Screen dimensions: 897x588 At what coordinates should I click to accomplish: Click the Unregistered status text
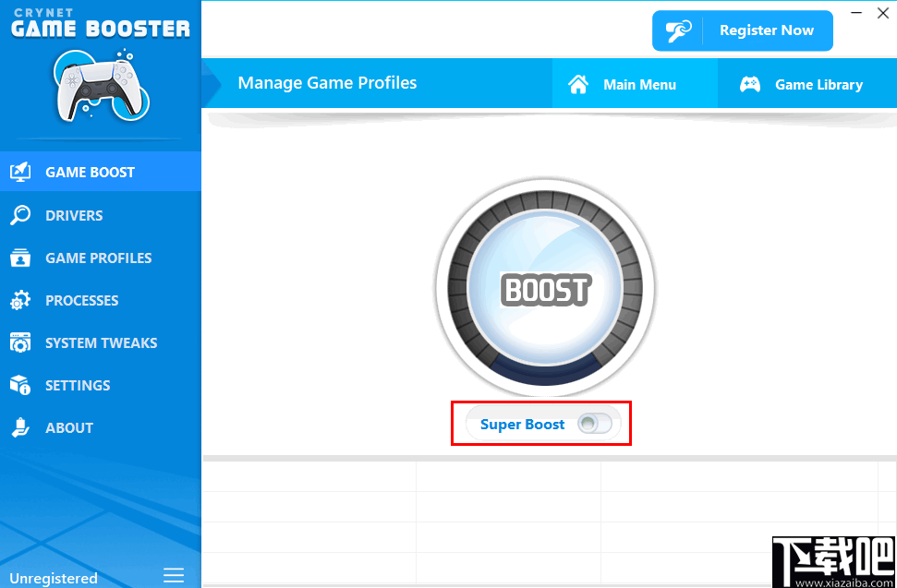(x=54, y=578)
